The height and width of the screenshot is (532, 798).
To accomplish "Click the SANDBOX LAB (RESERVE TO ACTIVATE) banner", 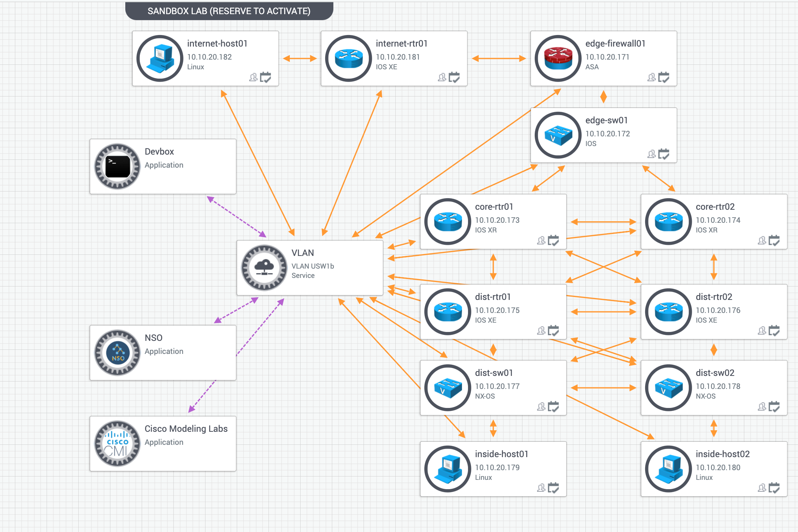I will coord(229,11).
